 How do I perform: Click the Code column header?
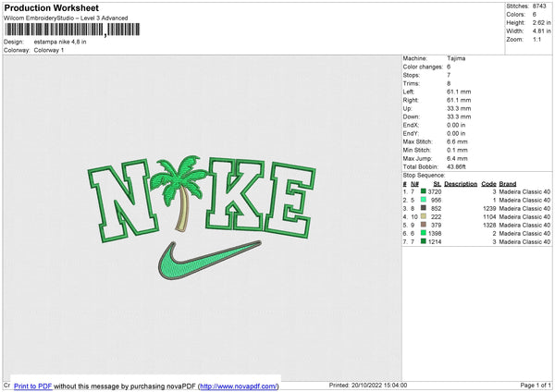tap(488, 184)
